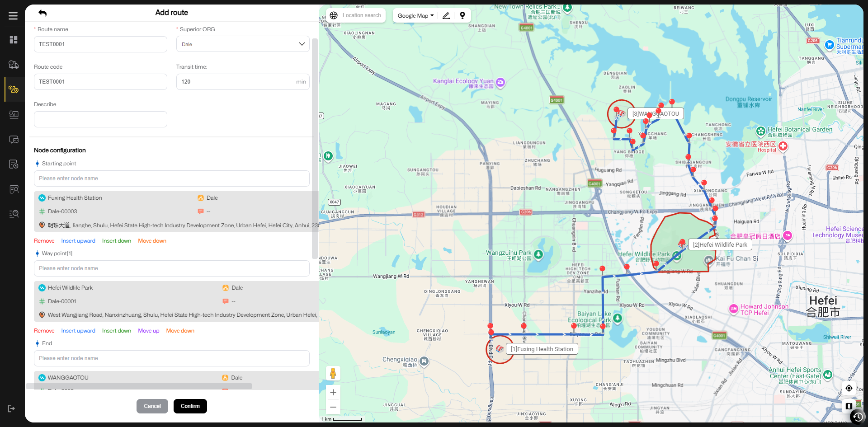Open Street View pegman on map

pos(333,373)
